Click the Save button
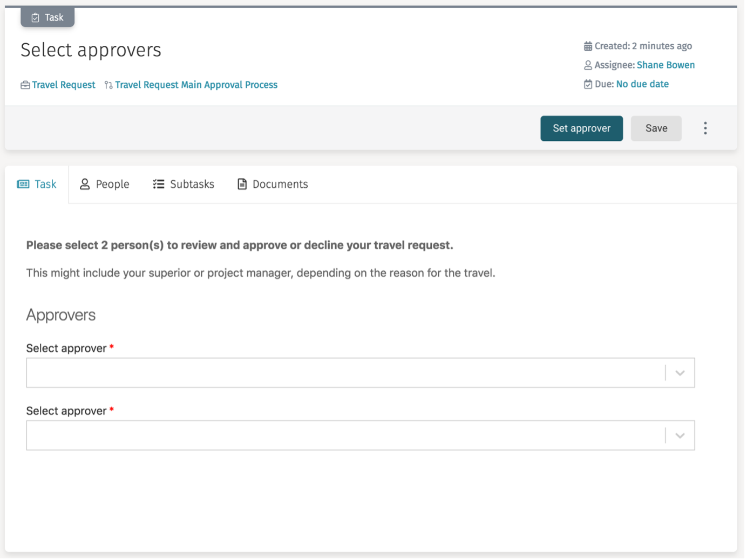Screen dimensions: 747x560 click(656, 128)
